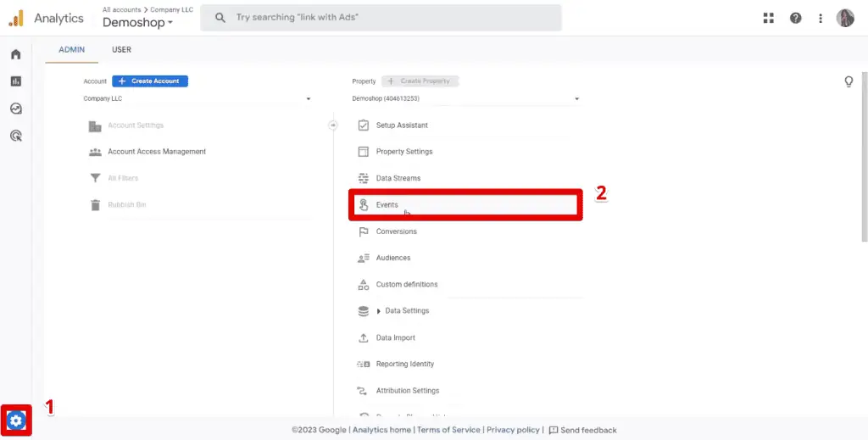Click the lightbulb insights icon
The height and width of the screenshot is (440, 868).
pyautogui.click(x=849, y=82)
